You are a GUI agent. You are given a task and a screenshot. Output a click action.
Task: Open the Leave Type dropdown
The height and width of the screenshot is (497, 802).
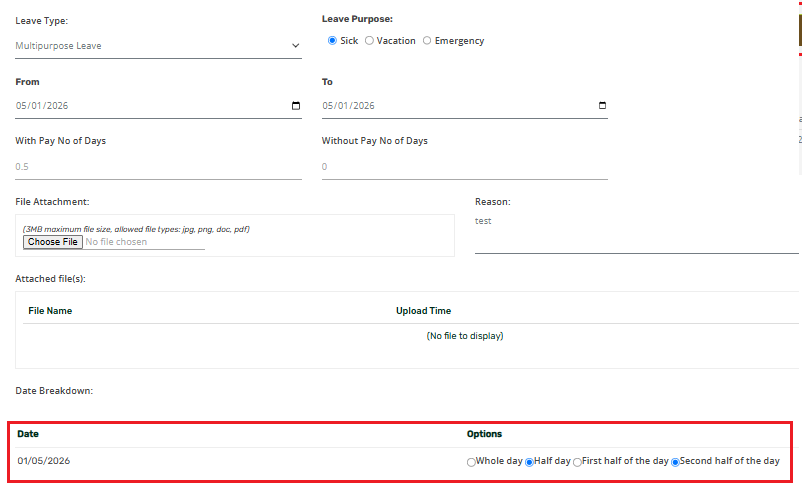click(158, 46)
